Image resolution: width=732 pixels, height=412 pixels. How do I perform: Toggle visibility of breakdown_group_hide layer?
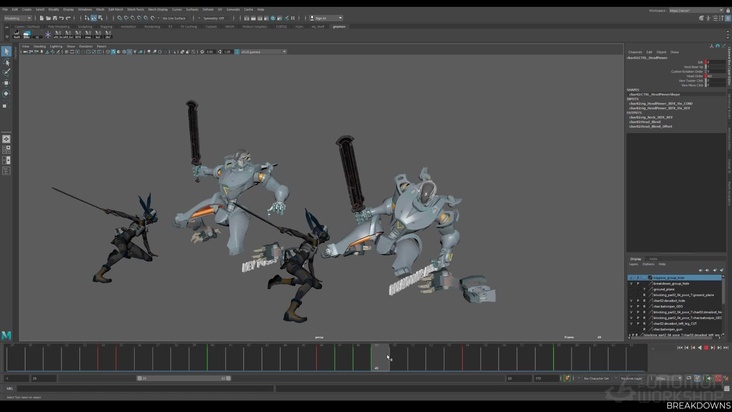tap(631, 283)
